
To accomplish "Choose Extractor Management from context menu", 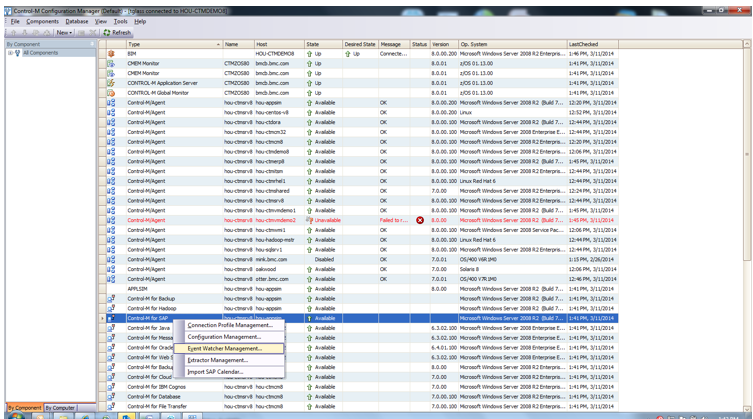I will click(x=230, y=360).
